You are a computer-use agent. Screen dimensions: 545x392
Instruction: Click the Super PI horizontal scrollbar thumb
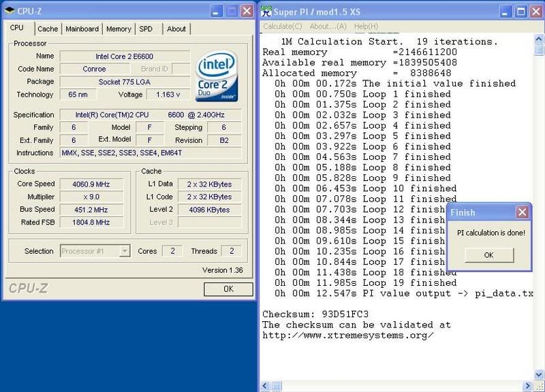tap(276, 386)
